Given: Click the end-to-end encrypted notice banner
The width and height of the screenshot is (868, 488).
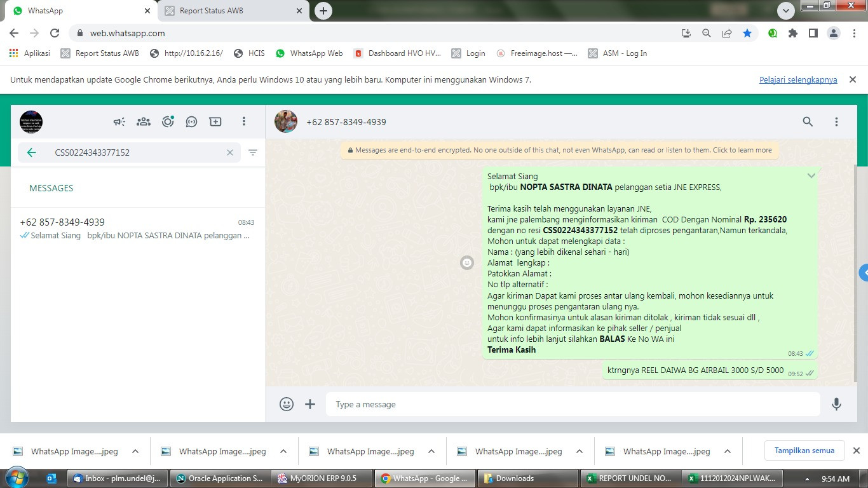Looking at the screenshot, I should click(560, 151).
